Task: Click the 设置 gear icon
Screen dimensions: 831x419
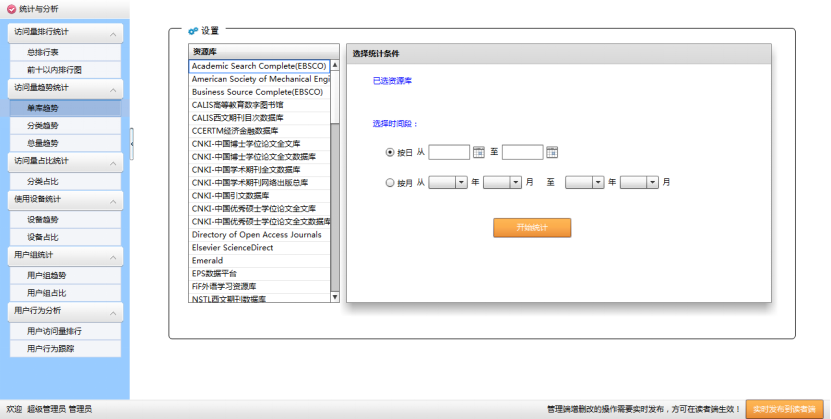Action: pos(192,31)
